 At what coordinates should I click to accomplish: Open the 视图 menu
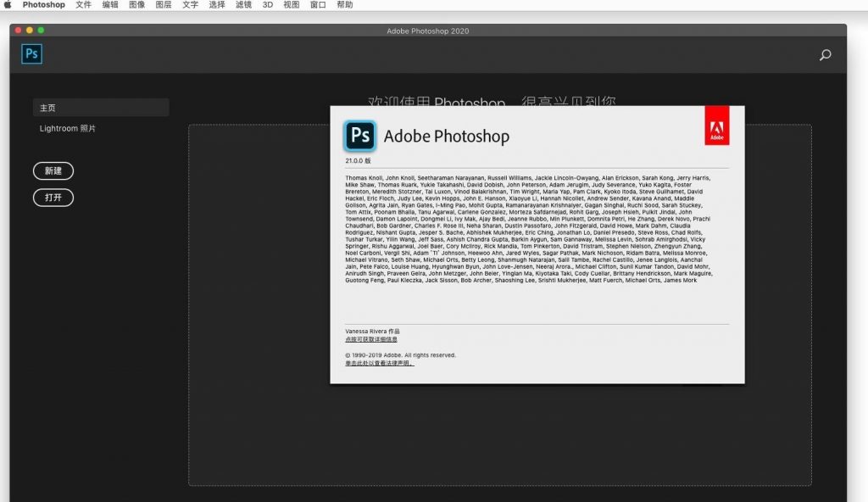tap(292, 4)
